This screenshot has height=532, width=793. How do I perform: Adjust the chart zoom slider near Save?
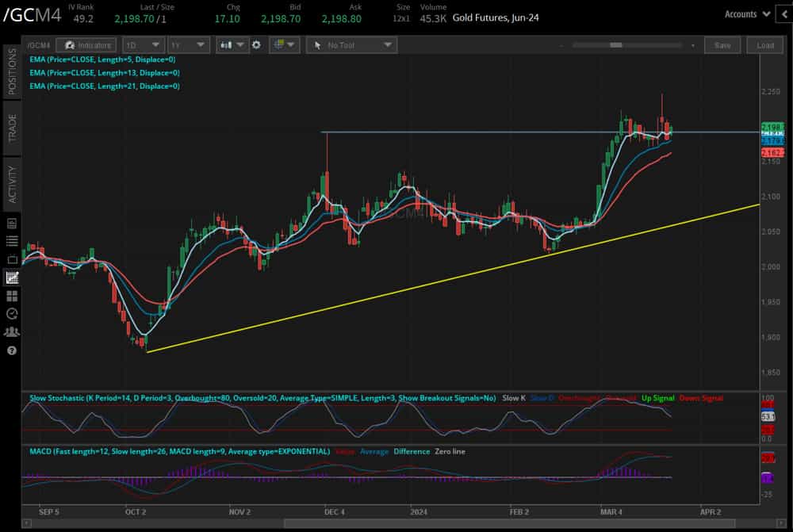click(x=615, y=45)
